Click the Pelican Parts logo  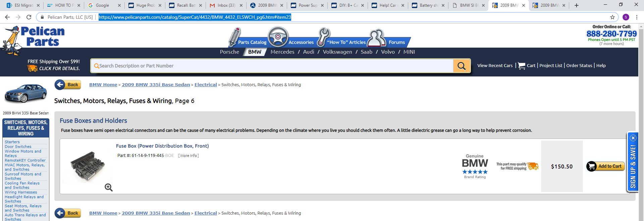(x=34, y=40)
